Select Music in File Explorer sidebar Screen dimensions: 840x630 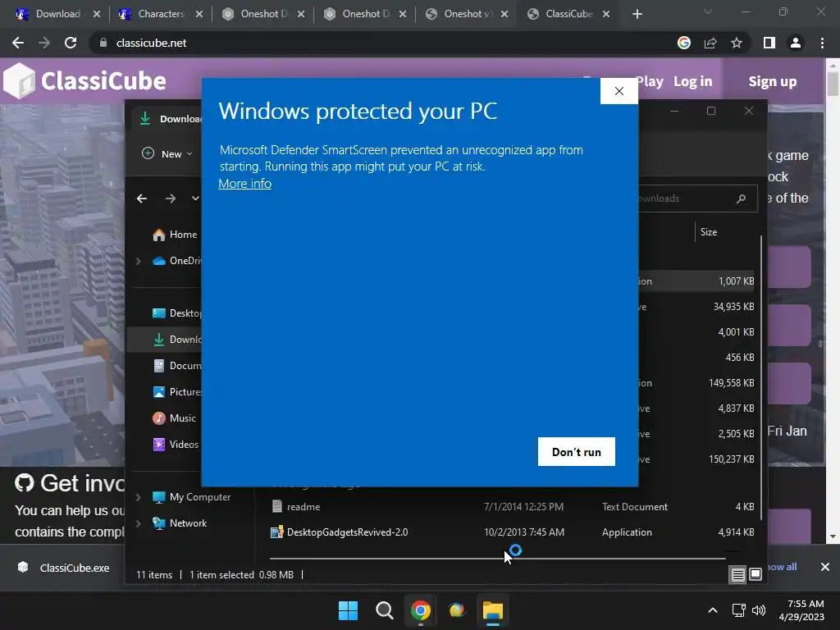tap(174, 418)
